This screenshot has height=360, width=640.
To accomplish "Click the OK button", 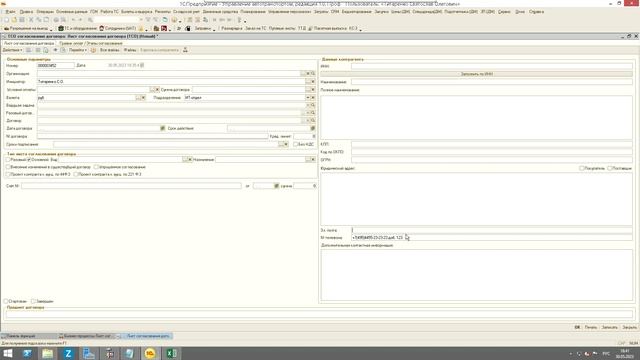I will (577, 327).
